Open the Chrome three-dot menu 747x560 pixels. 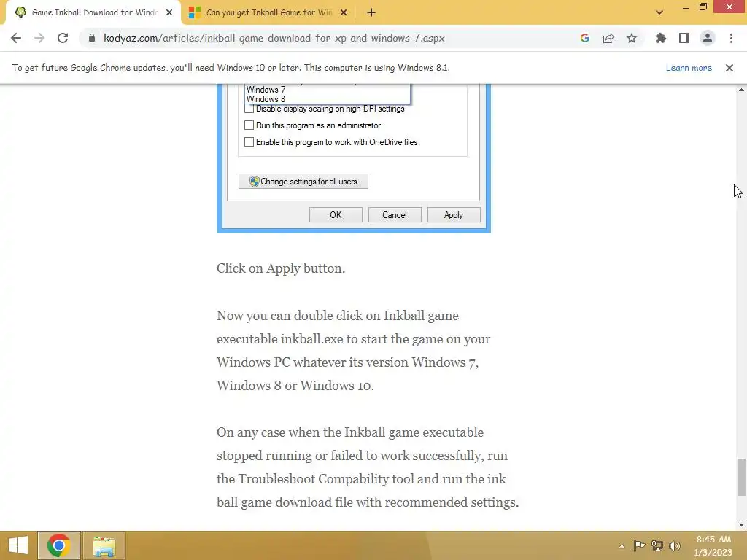pos(731,38)
